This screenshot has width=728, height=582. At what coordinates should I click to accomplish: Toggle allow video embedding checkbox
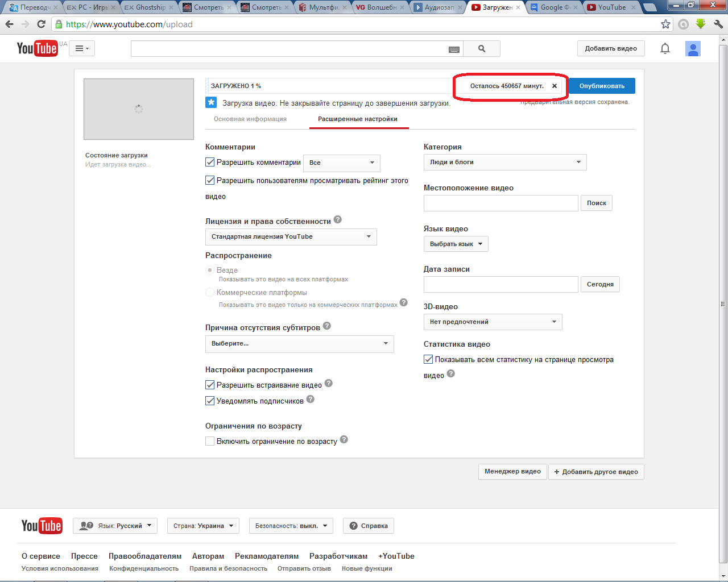(x=210, y=385)
